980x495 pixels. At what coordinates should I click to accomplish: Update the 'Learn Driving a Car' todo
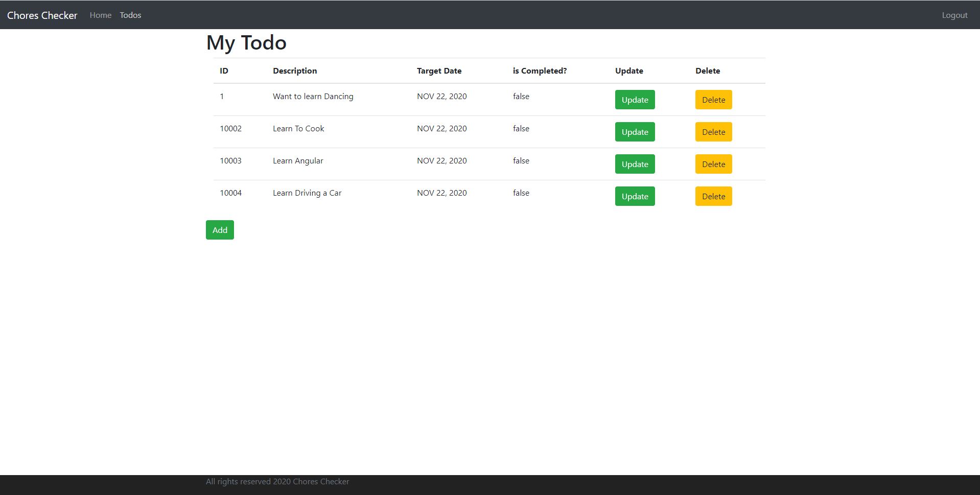635,196
